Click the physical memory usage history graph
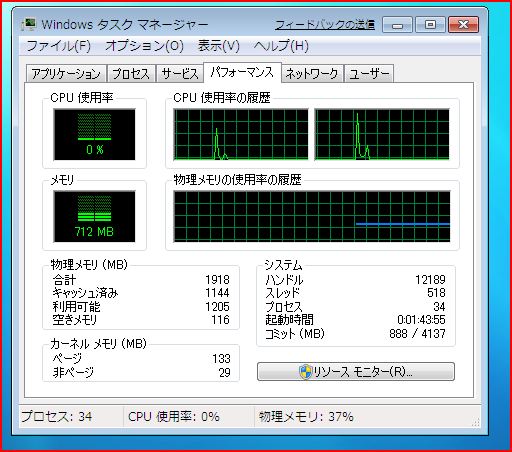 click(312, 216)
